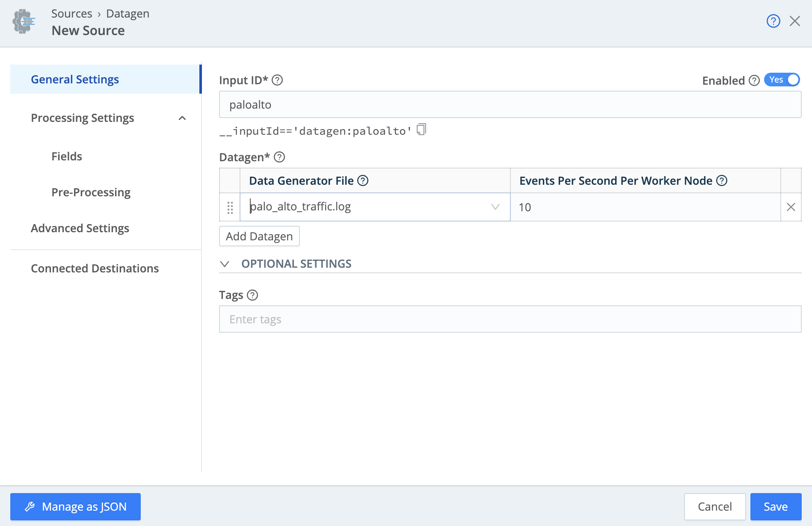Image resolution: width=812 pixels, height=526 pixels.
Task: Collapse the Optional Settings section
Action: point(225,264)
